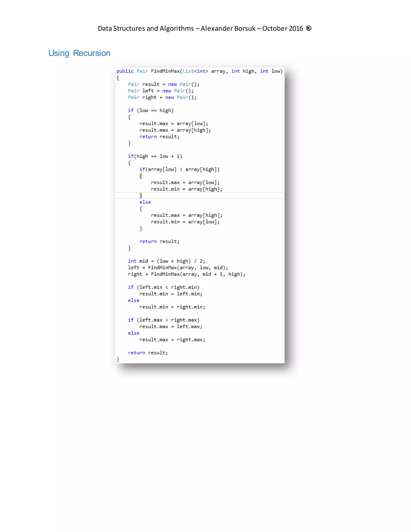Click the line 'Pair right = new Pair();'
Image resolution: width=411 pixels, height=532 pixels.
pyautogui.click(x=162, y=97)
